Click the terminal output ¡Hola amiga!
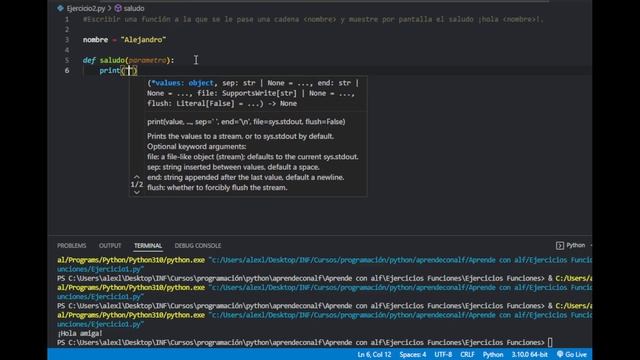This screenshot has width=640, height=360. pyautogui.click(x=80, y=333)
